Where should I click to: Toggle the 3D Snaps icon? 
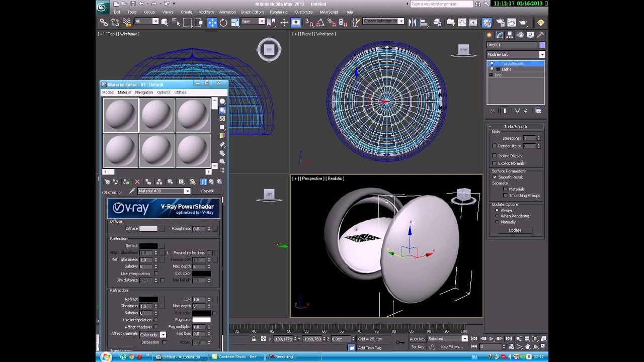[309, 22]
